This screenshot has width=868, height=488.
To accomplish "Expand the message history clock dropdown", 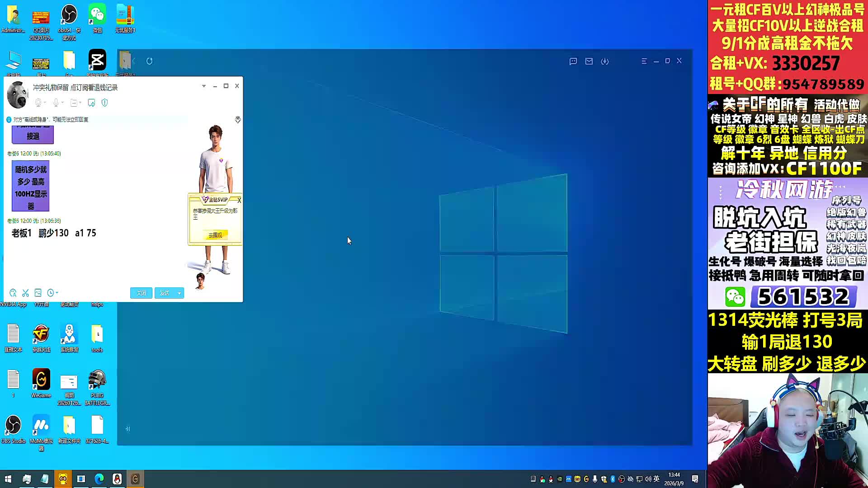I will 57,293.
